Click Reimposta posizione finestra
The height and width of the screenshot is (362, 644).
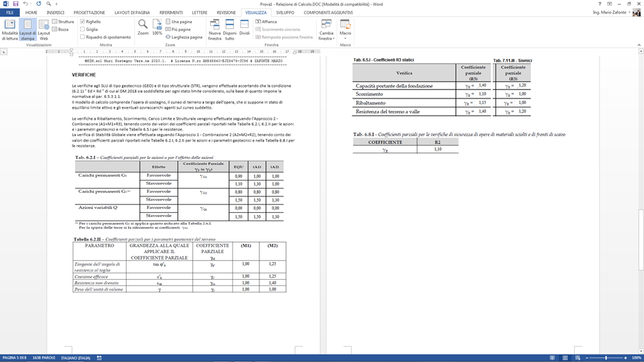point(284,37)
